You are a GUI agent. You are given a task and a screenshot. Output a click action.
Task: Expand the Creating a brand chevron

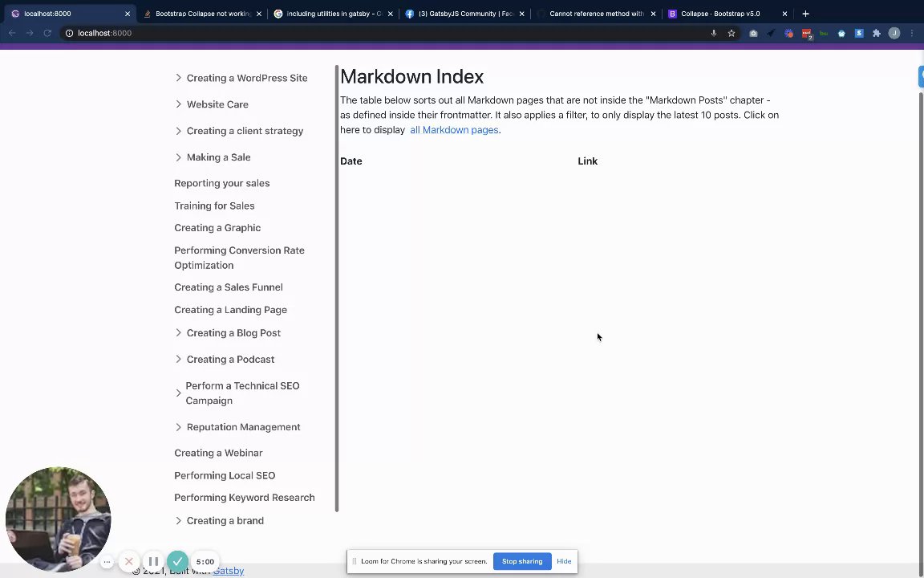178,521
